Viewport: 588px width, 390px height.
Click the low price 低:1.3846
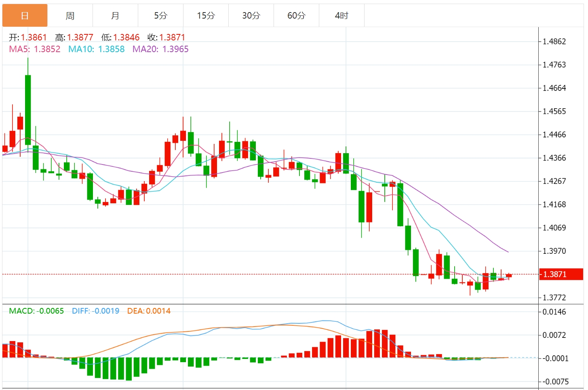pos(120,38)
